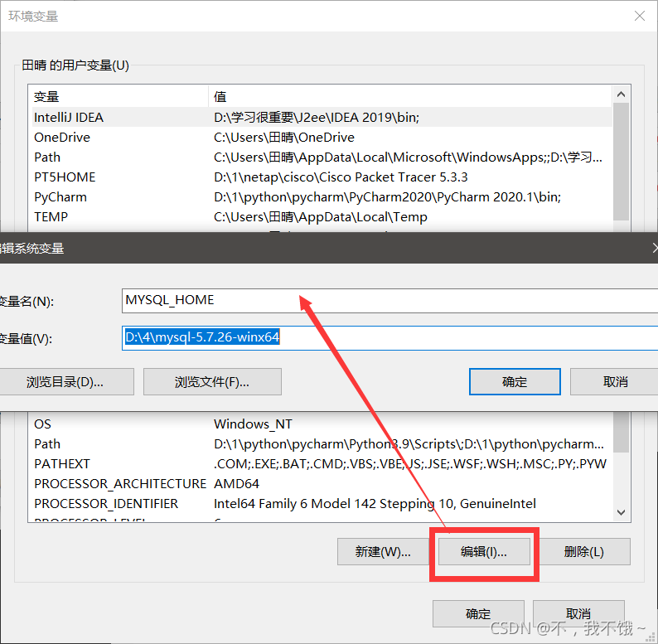This screenshot has height=644, width=658.
Task: Select the OS system variable row
Action: (x=322, y=424)
